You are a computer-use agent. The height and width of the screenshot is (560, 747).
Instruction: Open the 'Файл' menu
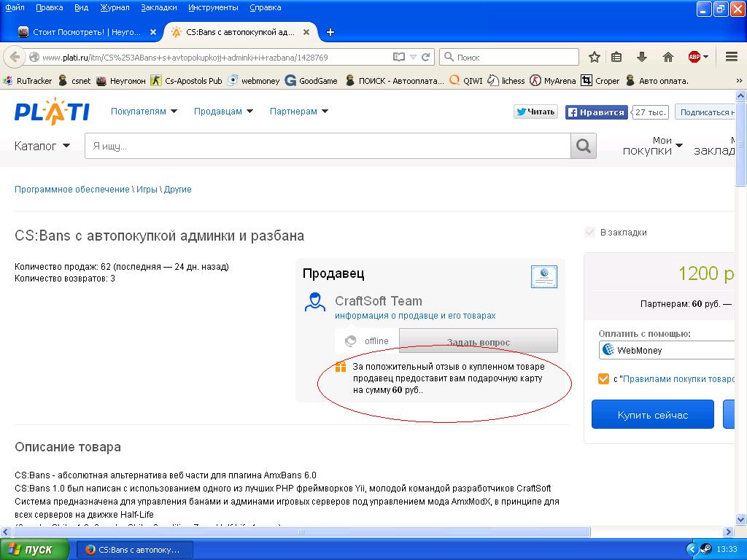[15, 7]
